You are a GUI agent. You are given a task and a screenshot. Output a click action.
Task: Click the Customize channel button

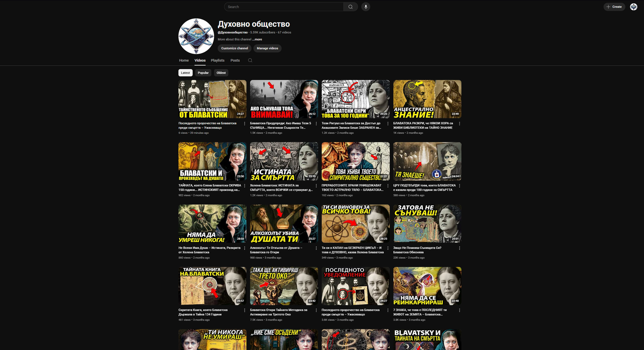pyautogui.click(x=235, y=48)
